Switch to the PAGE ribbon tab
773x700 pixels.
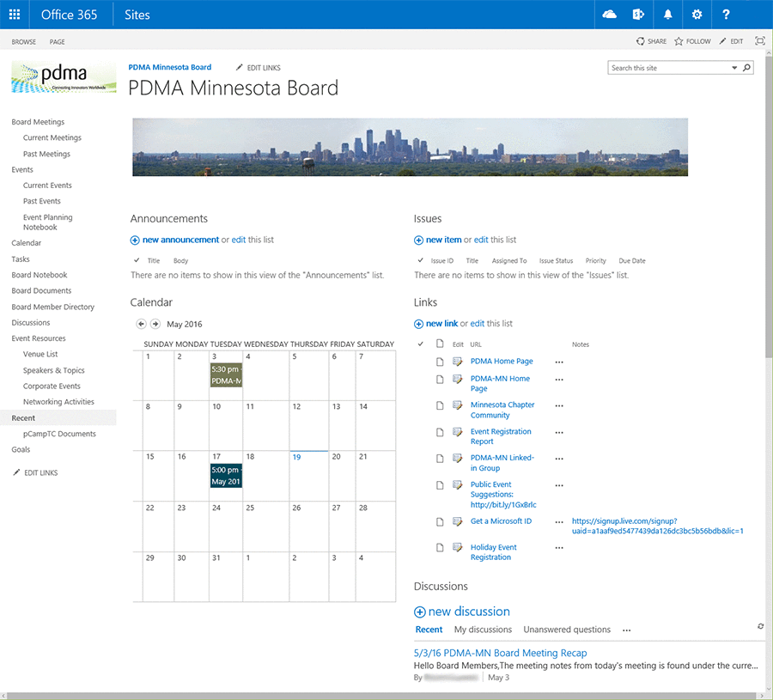57,41
